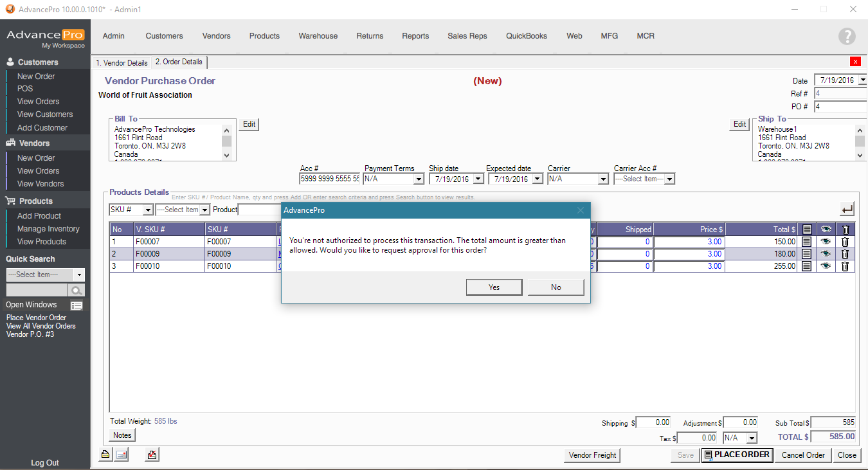Toggle eye icon for row 3 F00010
868x470 pixels.
pos(826,266)
